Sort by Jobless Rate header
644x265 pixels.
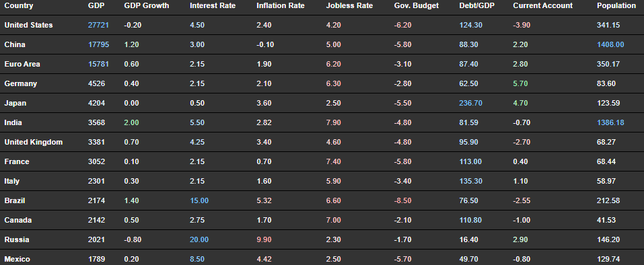click(349, 6)
